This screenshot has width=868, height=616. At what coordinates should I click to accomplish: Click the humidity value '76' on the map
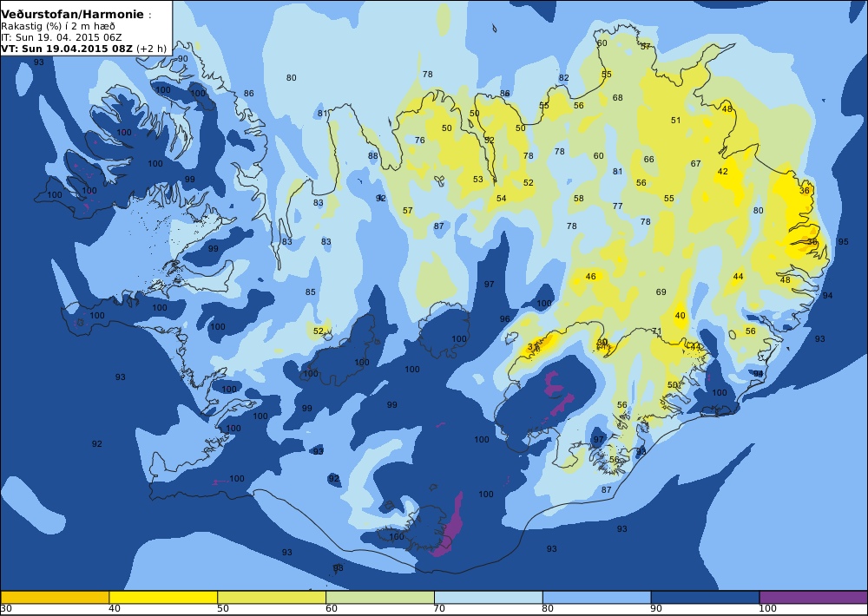[x=419, y=140]
